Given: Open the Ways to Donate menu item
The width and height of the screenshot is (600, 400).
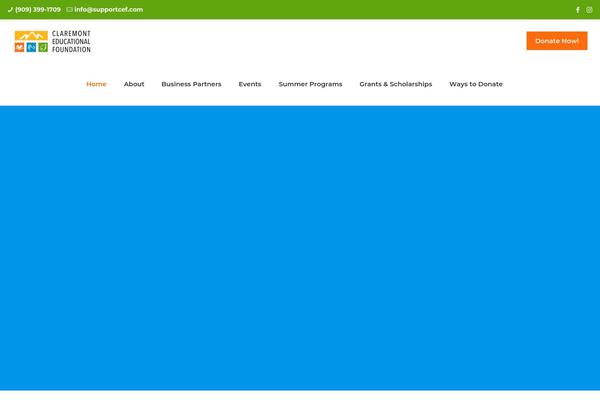Looking at the screenshot, I should (476, 84).
